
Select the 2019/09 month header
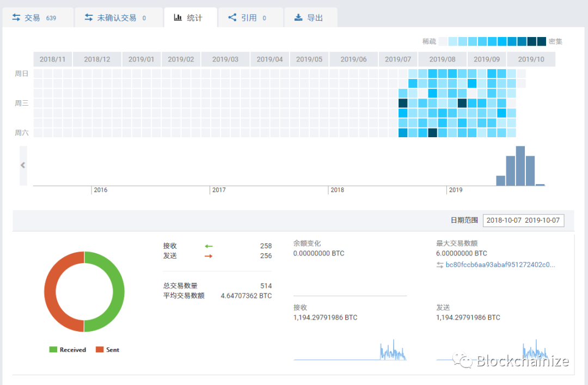486,59
